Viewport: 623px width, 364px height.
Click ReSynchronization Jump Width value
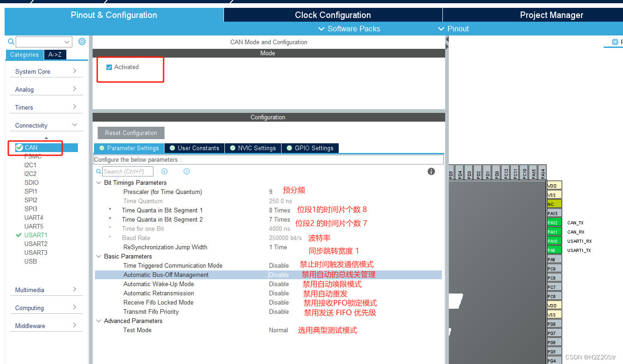pyautogui.click(x=278, y=247)
